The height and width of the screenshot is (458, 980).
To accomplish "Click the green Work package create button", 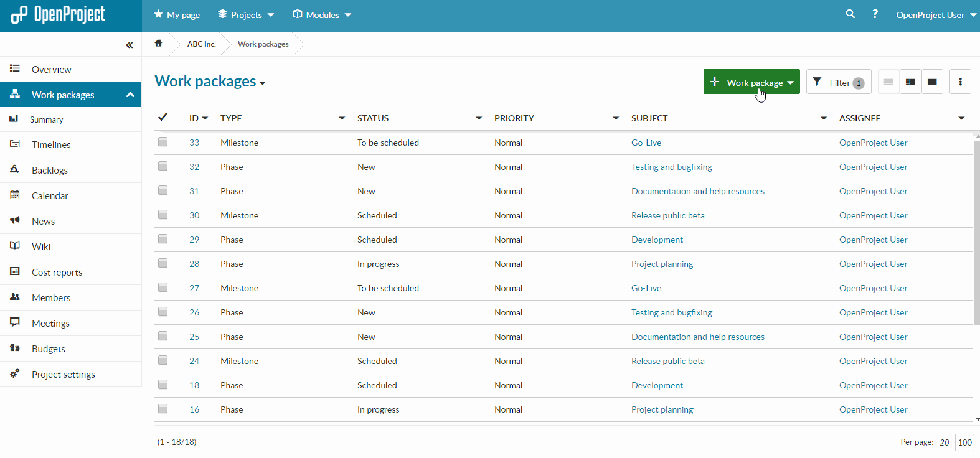I will coord(751,82).
